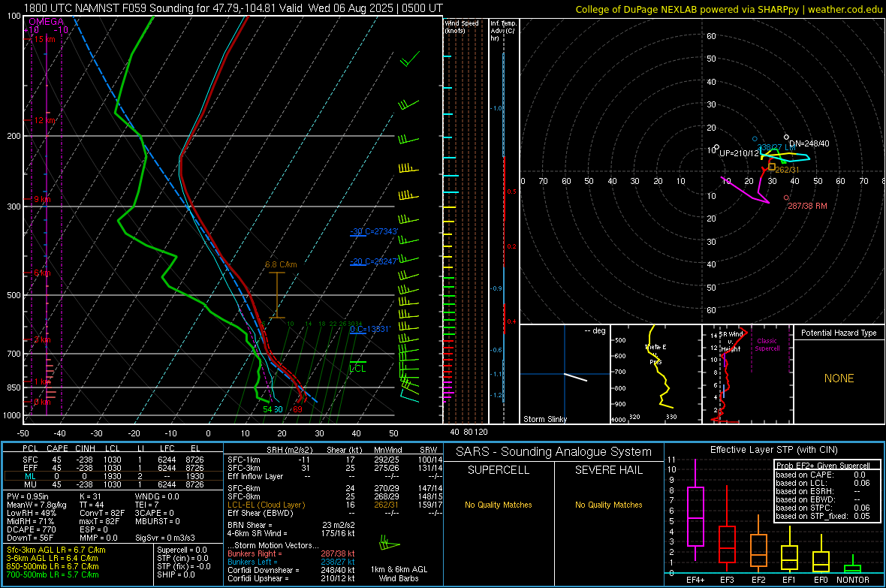Click Bunkers Left = 238/27 kt
The width and height of the screenshot is (886, 588).
click(x=291, y=562)
